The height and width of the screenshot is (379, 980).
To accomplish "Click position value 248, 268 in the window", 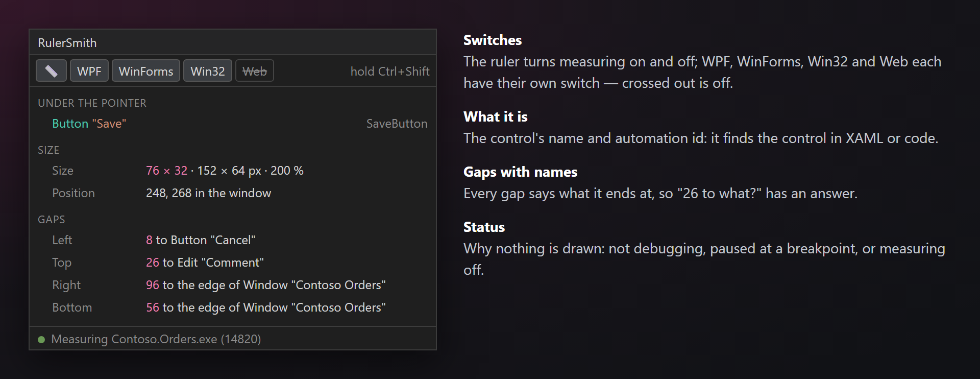I will coord(208,193).
